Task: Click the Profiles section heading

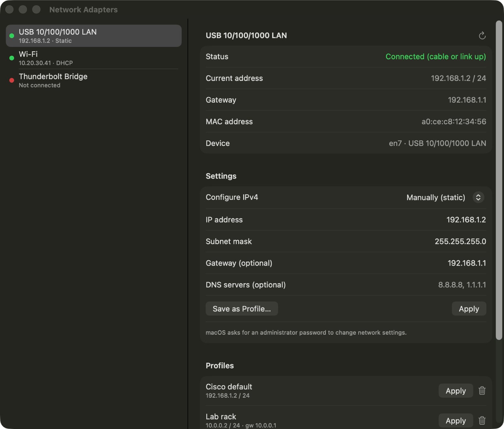Action: [x=220, y=366]
